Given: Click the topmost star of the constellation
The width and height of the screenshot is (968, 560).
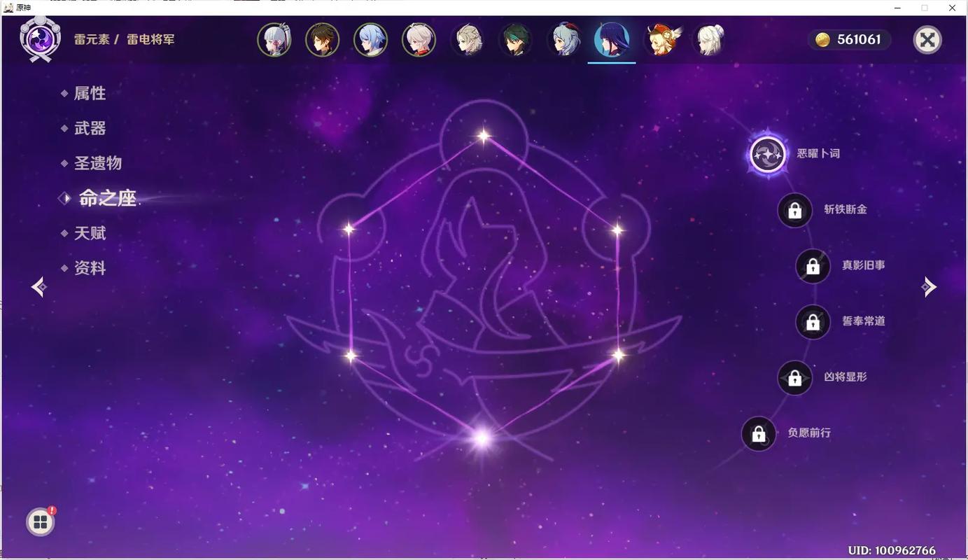Looking at the screenshot, I should [x=484, y=136].
